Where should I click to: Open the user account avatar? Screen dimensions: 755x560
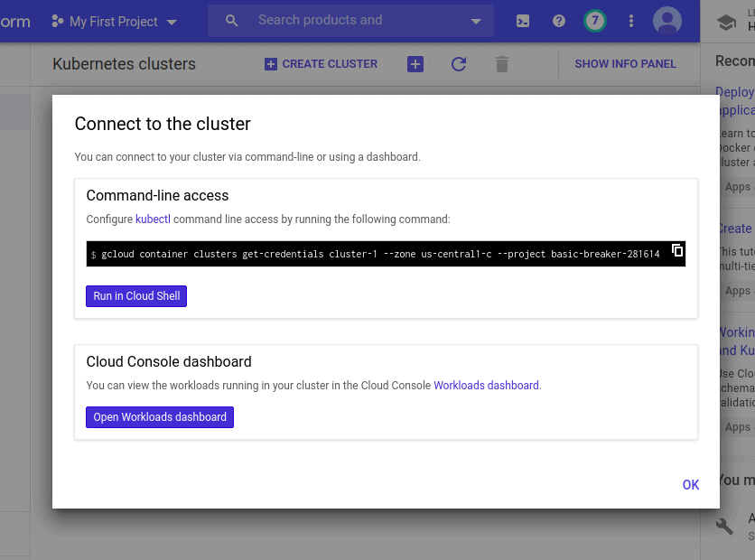tap(666, 21)
